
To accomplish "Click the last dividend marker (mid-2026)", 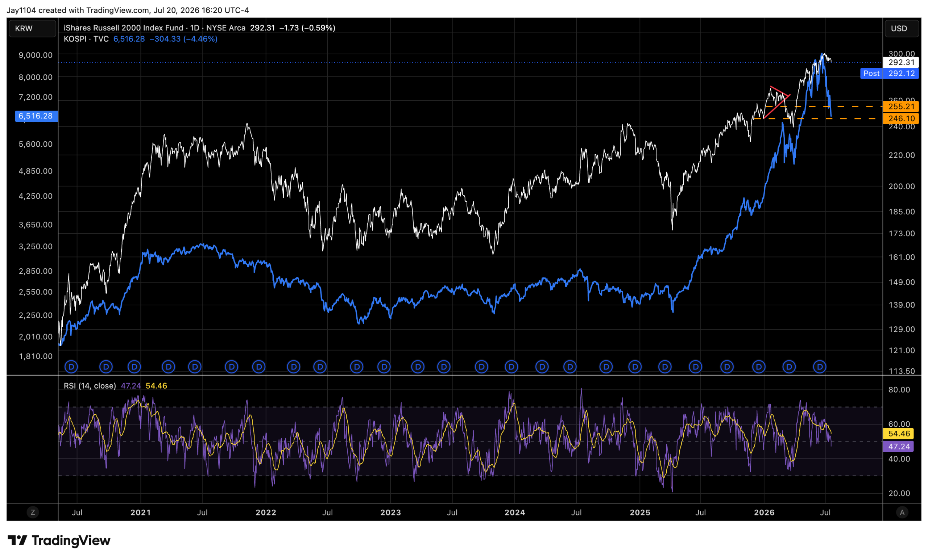I will [820, 367].
